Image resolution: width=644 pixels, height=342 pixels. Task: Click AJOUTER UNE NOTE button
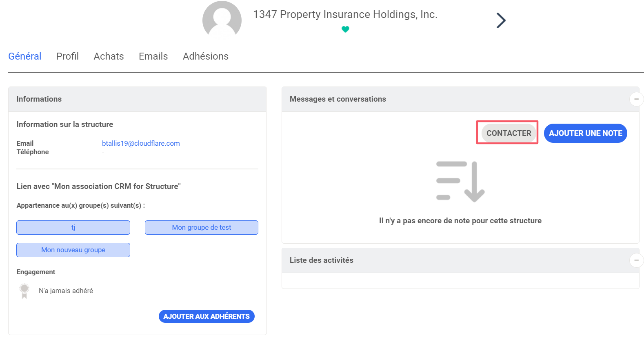585,133
